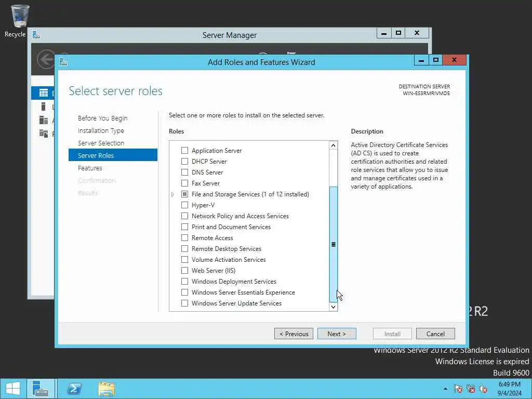Click the Windows Start button

click(12, 389)
